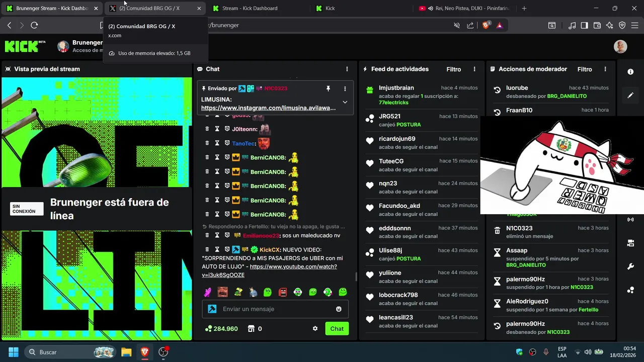
Task: Open Brave Leo AI sparkle icon
Action: pyautogui.click(x=610, y=25)
